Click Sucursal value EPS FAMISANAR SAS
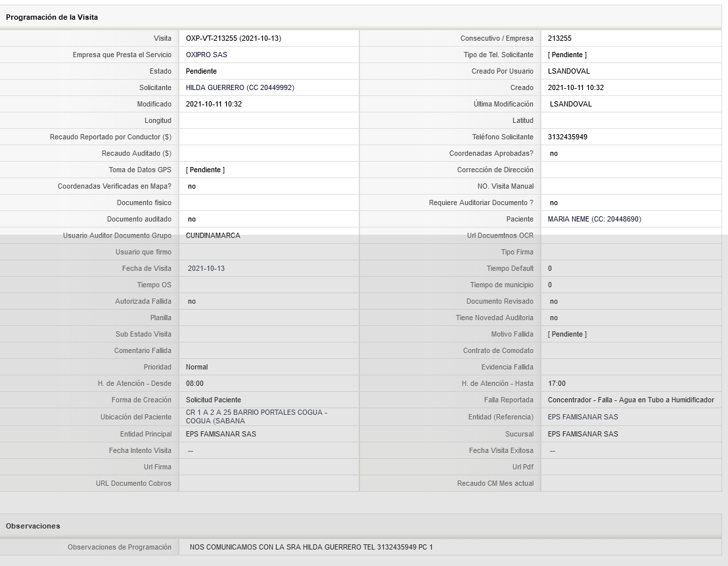The height and width of the screenshot is (566, 728). coord(583,434)
